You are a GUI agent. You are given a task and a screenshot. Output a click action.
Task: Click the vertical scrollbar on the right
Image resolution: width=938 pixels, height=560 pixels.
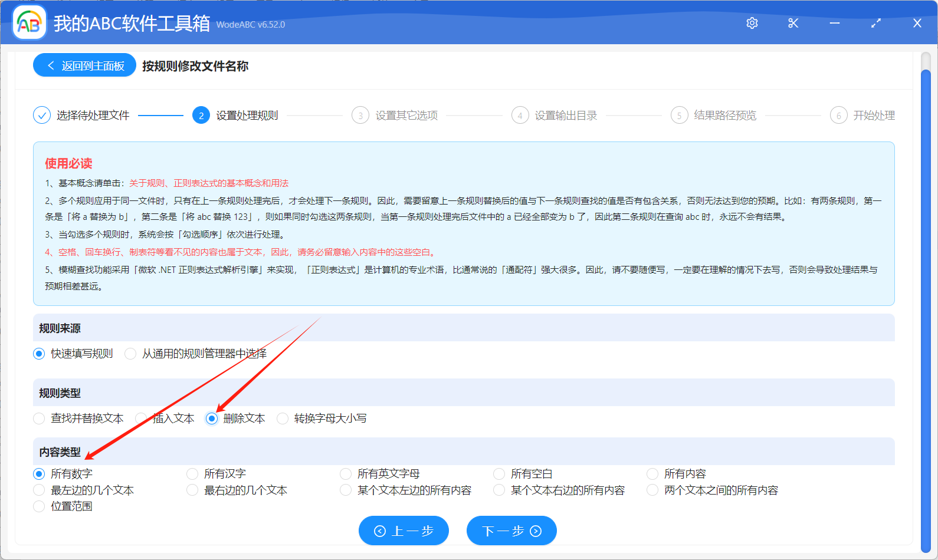925,295
